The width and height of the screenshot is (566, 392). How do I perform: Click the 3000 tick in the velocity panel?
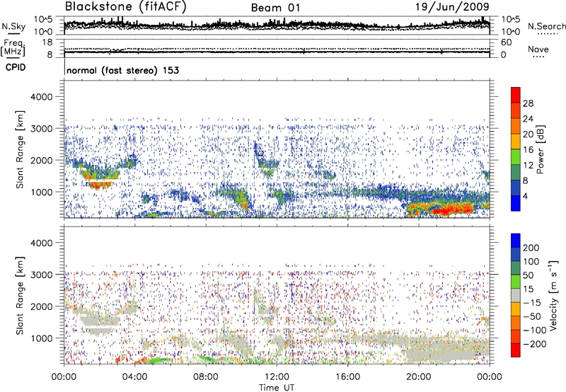(41, 275)
